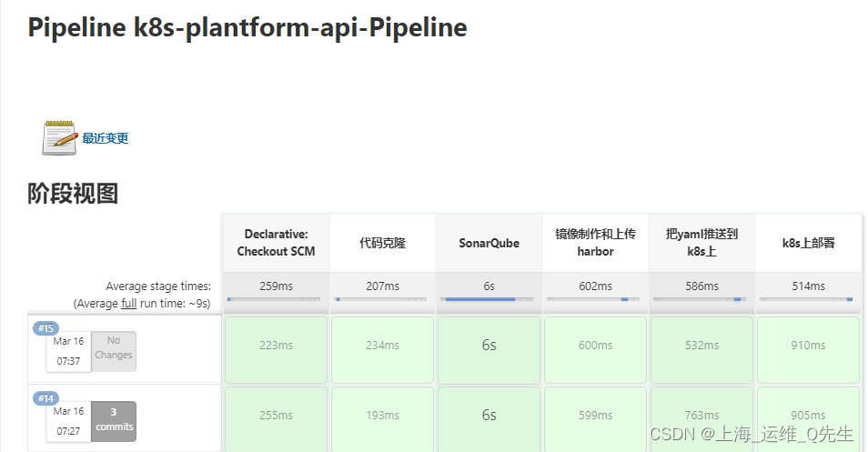The height and width of the screenshot is (452, 868).
Task: Open the 最近变更 link
Action: click(x=106, y=138)
